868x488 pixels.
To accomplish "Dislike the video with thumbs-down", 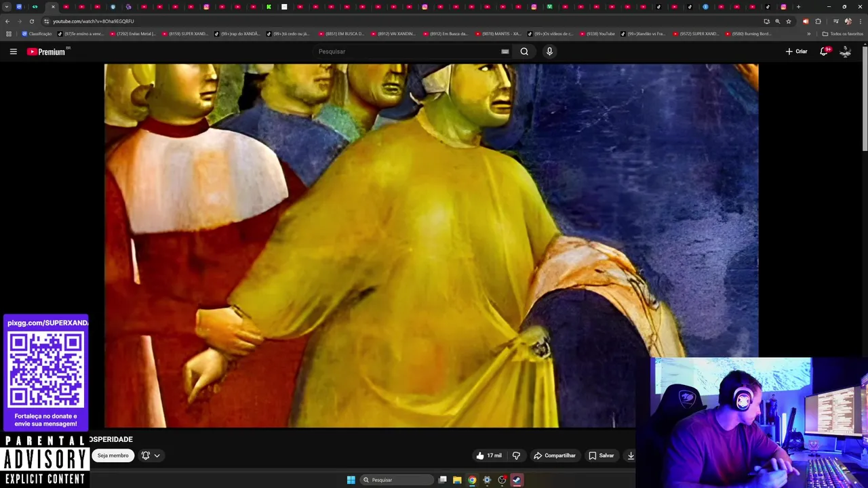I will (516, 455).
